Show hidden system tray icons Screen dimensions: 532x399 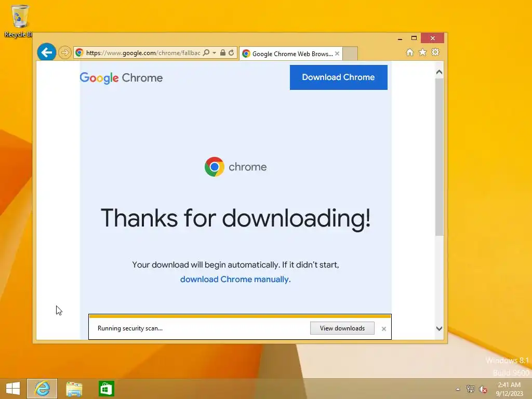click(458, 389)
